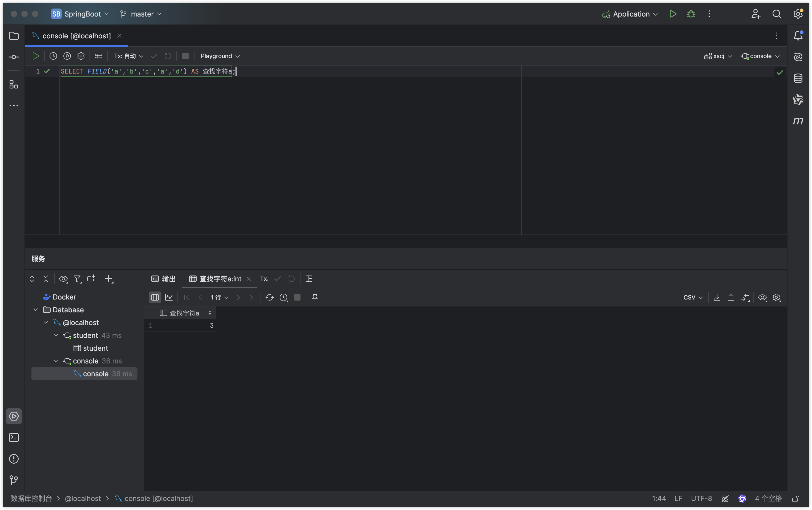This screenshot has height=510, width=812.
Task: Open query history clock icon
Action: pyautogui.click(x=53, y=56)
